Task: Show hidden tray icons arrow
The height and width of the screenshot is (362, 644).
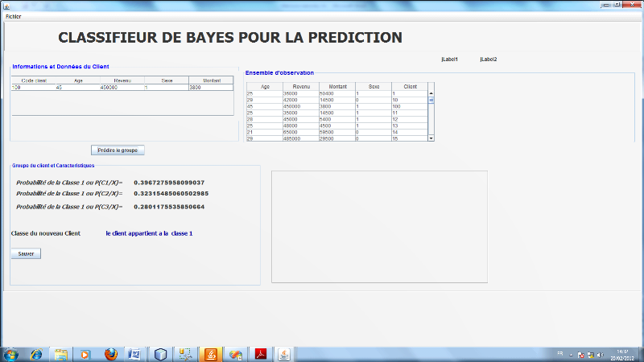Action: point(571,355)
